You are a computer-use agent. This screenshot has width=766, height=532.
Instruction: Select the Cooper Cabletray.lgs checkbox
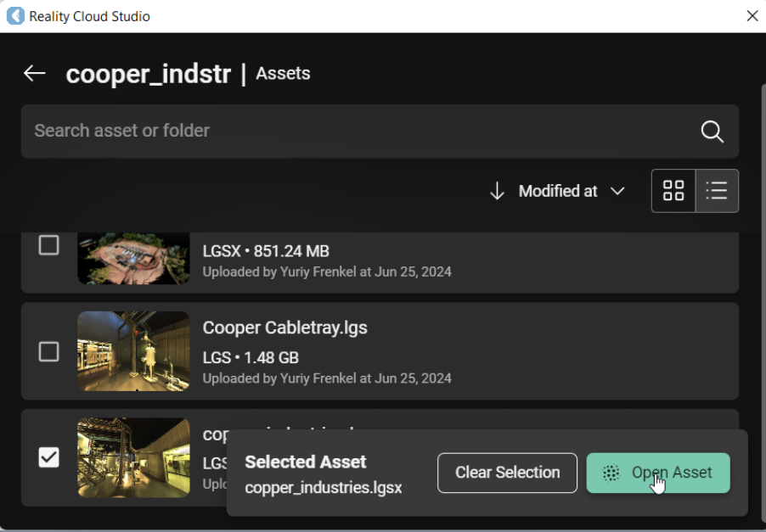tap(49, 351)
